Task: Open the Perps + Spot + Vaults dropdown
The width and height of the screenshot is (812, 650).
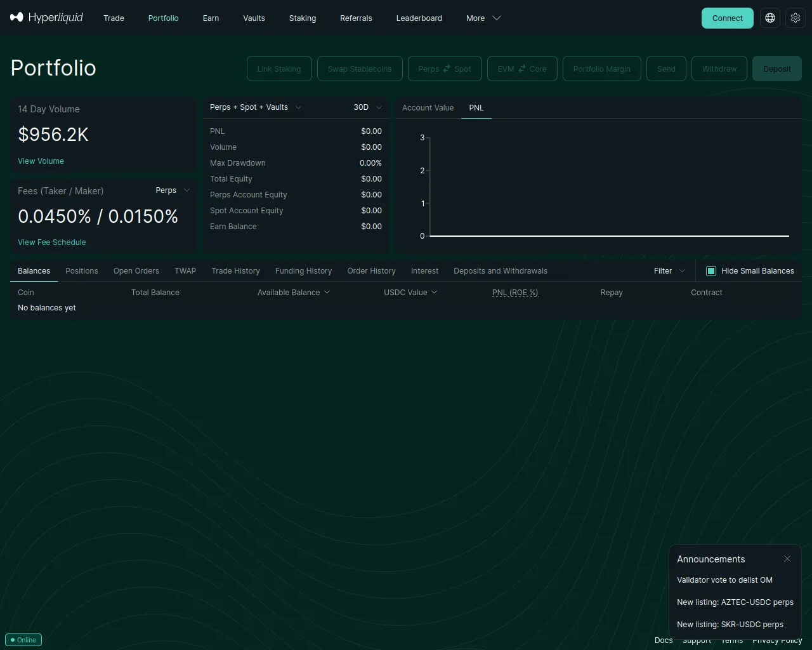Action: click(x=255, y=107)
